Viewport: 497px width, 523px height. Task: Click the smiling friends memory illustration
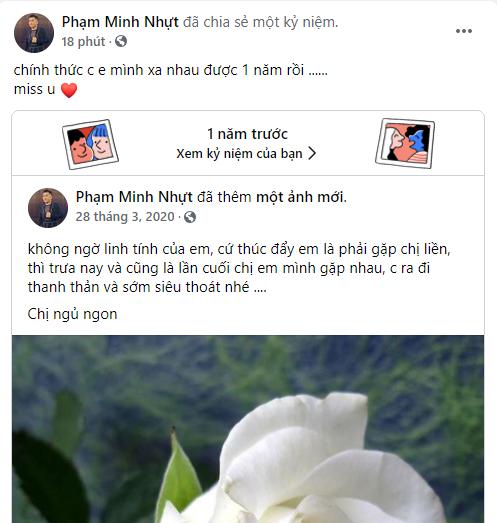pos(90,144)
